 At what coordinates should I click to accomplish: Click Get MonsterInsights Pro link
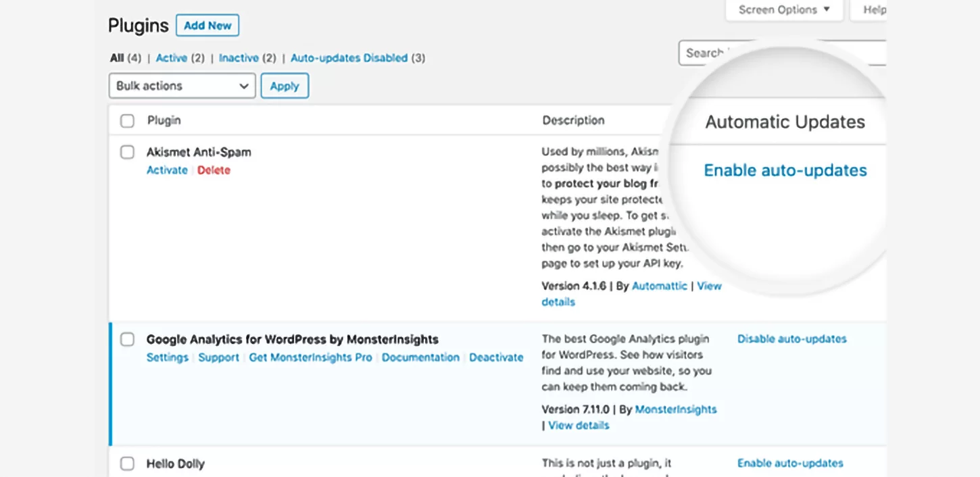[x=310, y=357]
